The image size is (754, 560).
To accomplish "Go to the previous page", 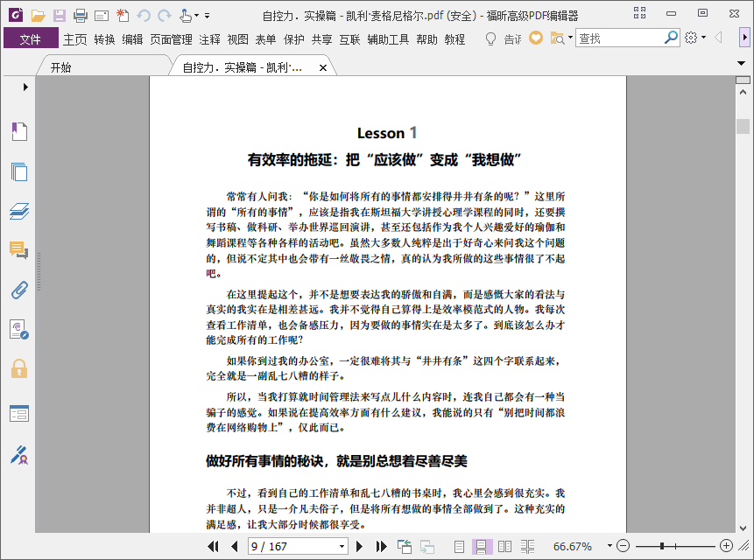I will click(x=235, y=546).
